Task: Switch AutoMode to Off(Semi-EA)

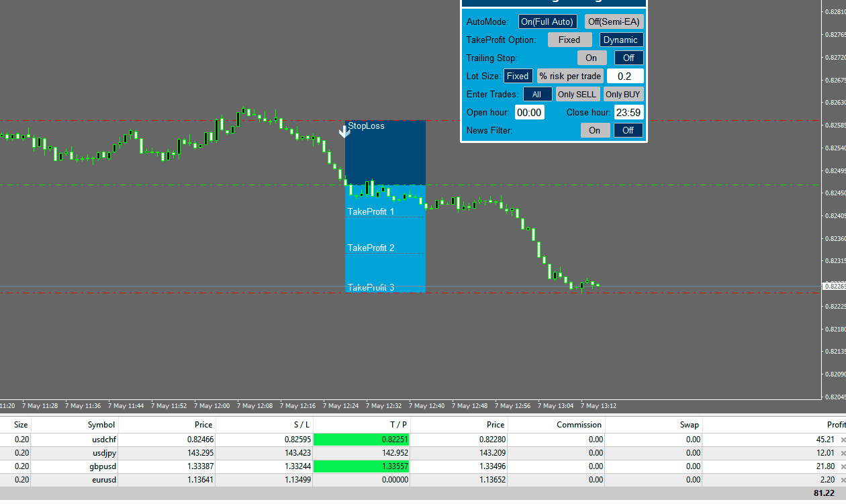Action: (x=614, y=21)
